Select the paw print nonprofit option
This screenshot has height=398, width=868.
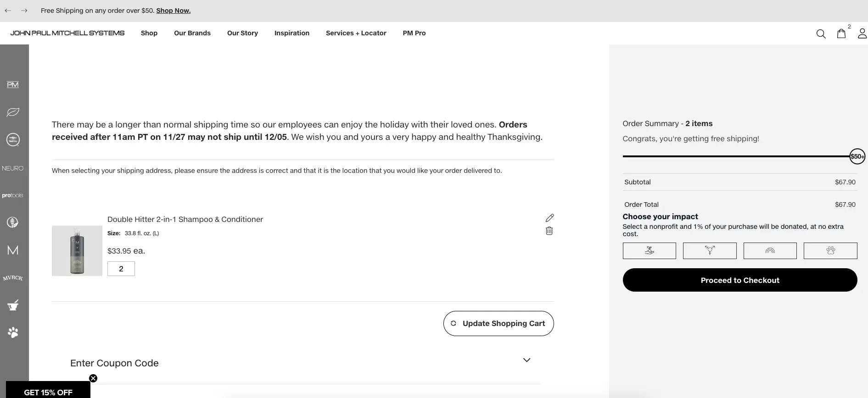click(x=830, y=251)
